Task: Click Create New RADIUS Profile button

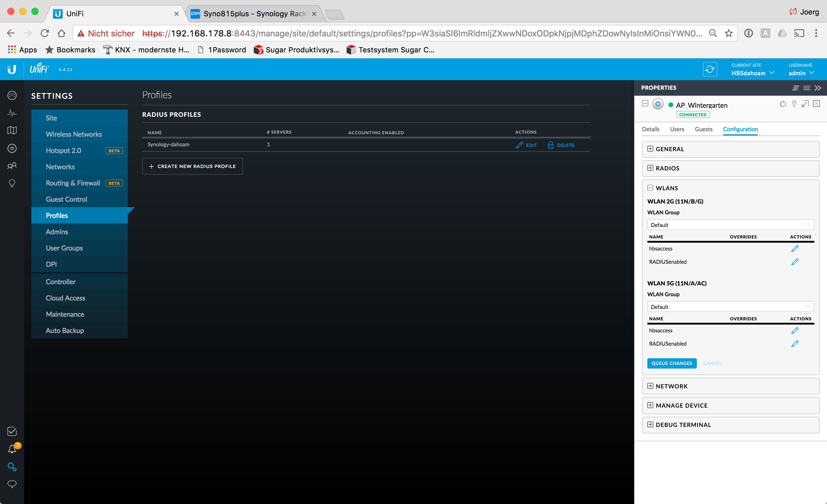Action: coord(192,166)
